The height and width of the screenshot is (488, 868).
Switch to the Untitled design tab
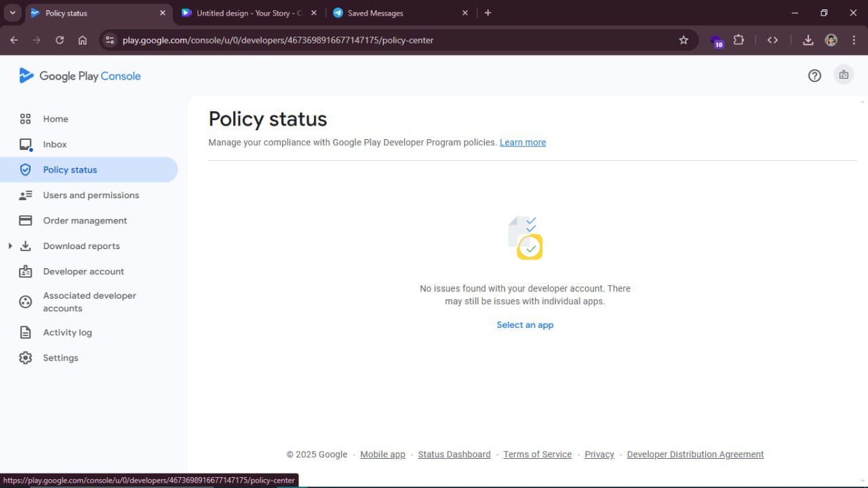pyautogui.click(x=248, y=13)
